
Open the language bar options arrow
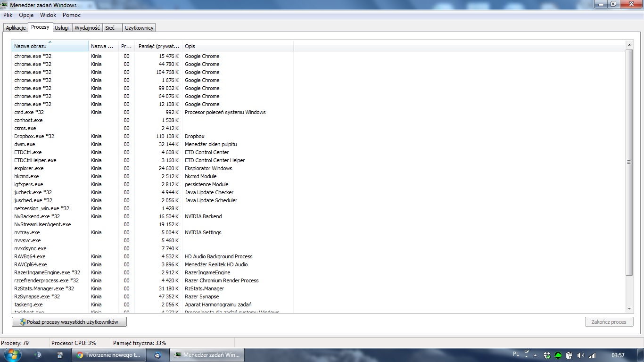(x=526, y=357)
